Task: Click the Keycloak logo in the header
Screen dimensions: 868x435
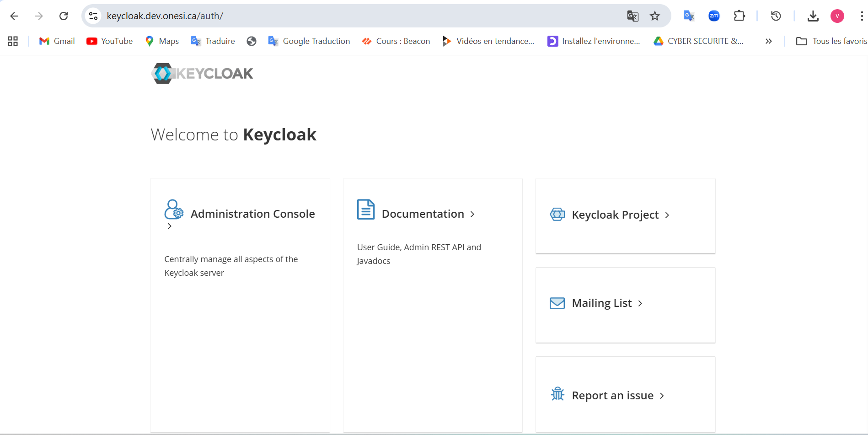Action: pyautogui.click(x=202, y=73)
